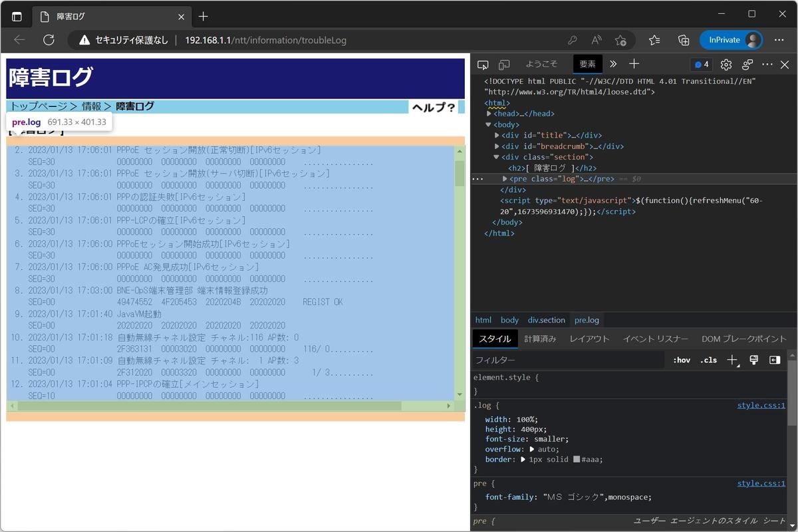Activate the inspect element picker tool
Screen dimensions: 798x532
pos(483,65)
